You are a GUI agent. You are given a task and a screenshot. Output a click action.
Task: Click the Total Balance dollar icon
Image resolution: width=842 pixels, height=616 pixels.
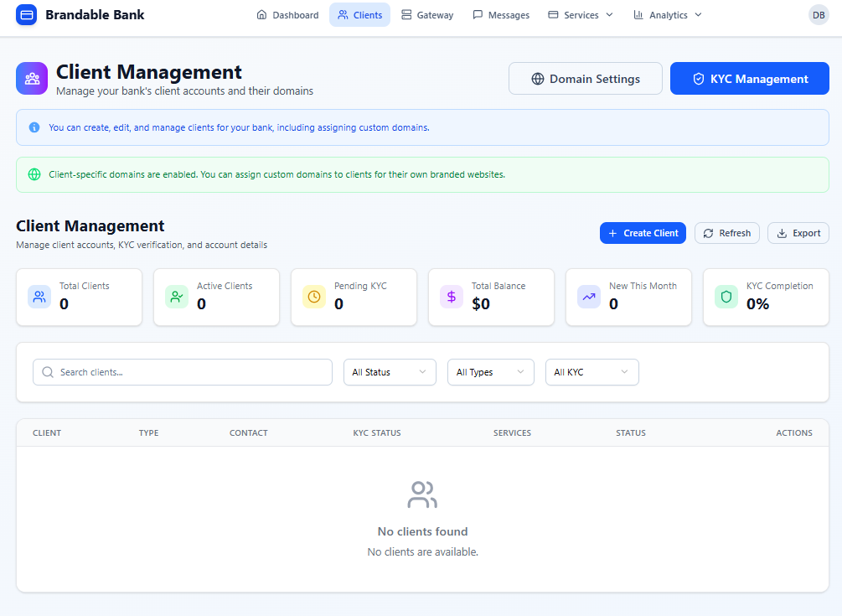pyautogui.click(x=452, y=297)
